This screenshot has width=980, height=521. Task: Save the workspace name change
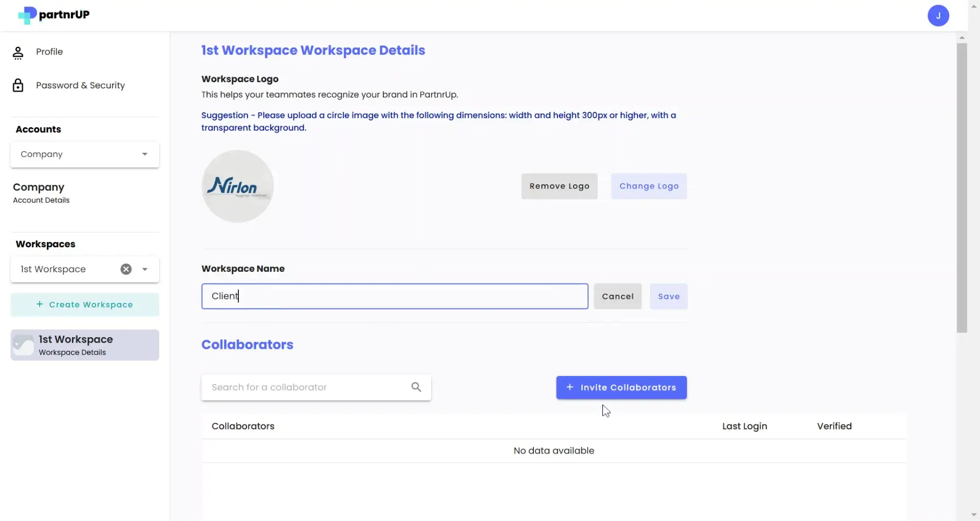click(669, 296)
